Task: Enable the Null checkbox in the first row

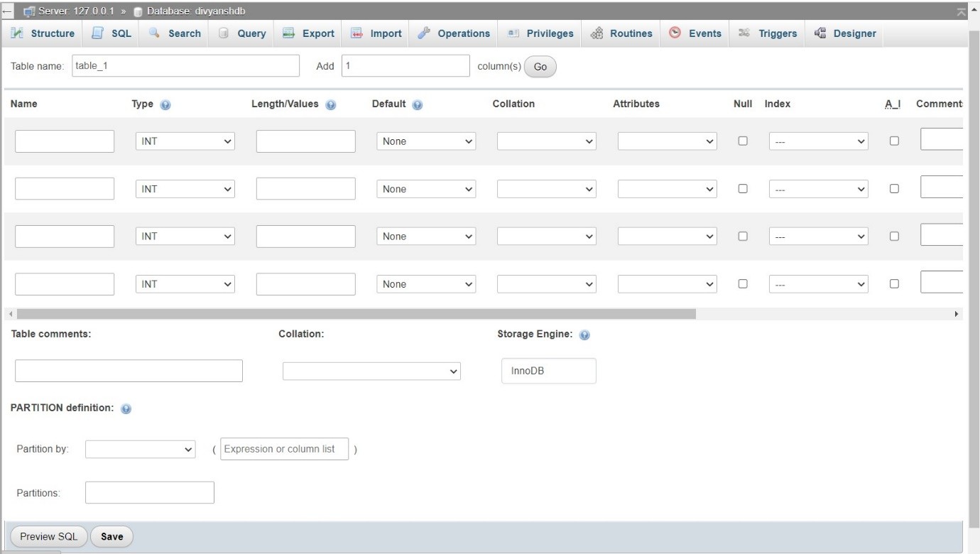Action: 743,141
